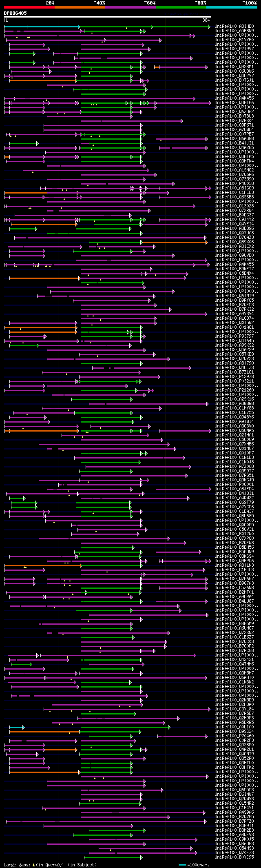261x868 pixels.
Task: Select the UniRef100_A8IEX2 label
Action: click(234, 247)
